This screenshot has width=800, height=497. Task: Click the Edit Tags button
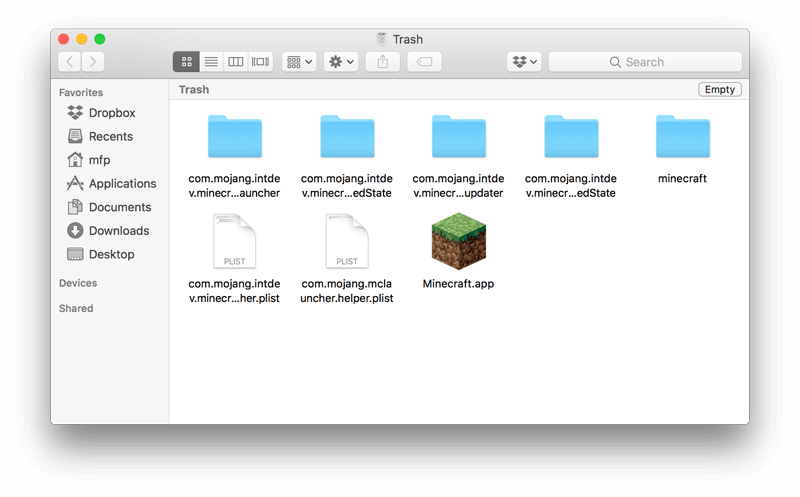424,62
